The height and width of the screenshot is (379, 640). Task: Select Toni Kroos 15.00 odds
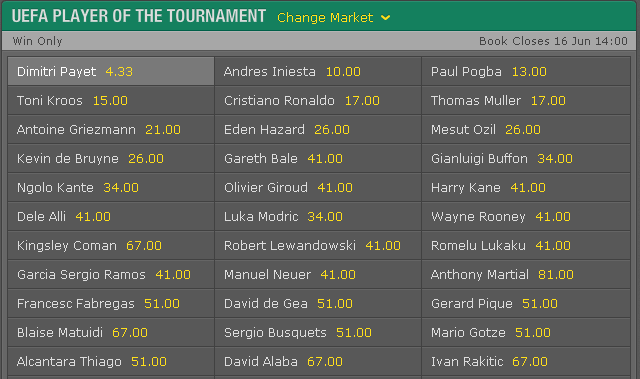click(111, 100)
